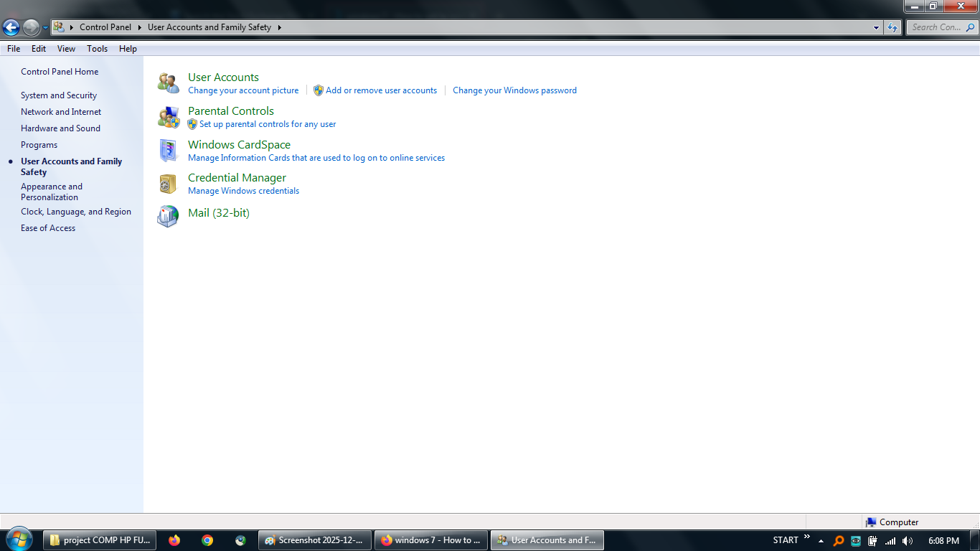
Task: Switch to project COMP HP folder taskbar button
Action: [x=100, y=540]
